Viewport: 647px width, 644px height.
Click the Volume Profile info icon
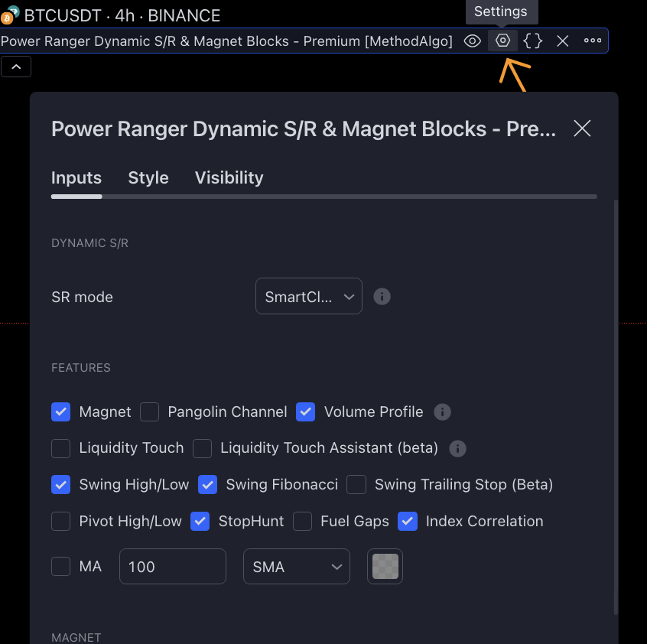coord(442,412)
